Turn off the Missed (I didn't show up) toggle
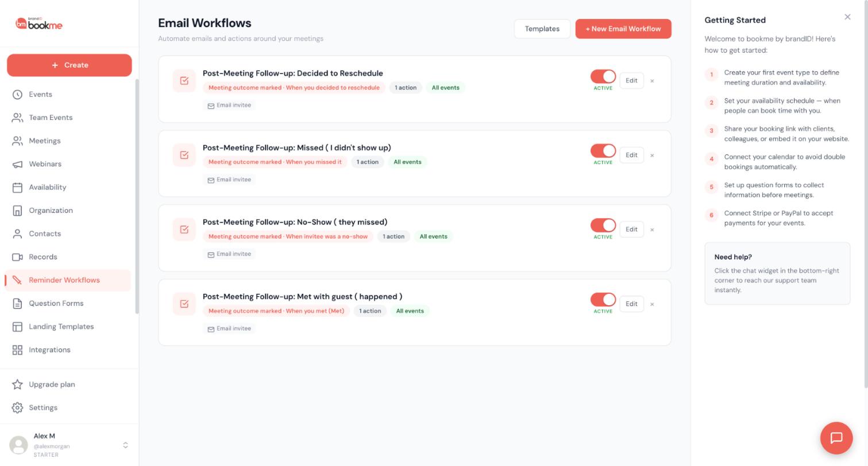Viewport: 868px width, 466px height. tap(603, 151)
